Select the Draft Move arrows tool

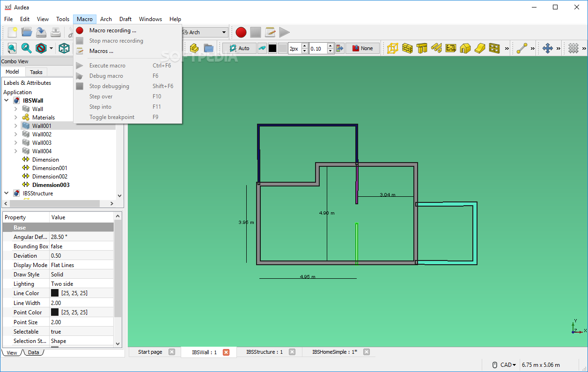(x=548, y=48)
